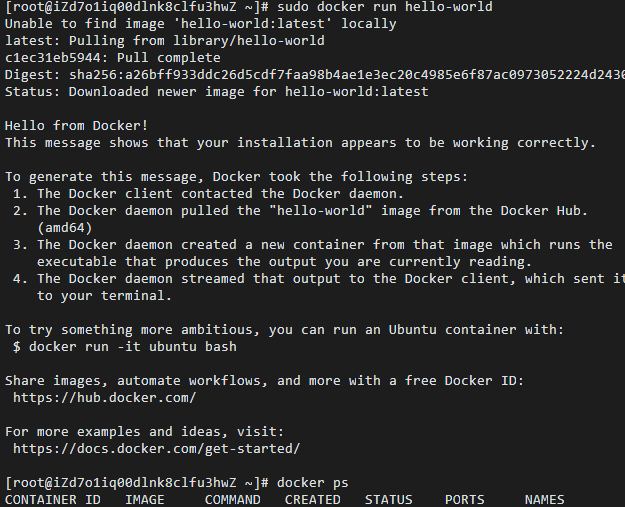Click the 'Unable to find image' line
Viewport: 625px width, 507px height.
tap(201, 24)
